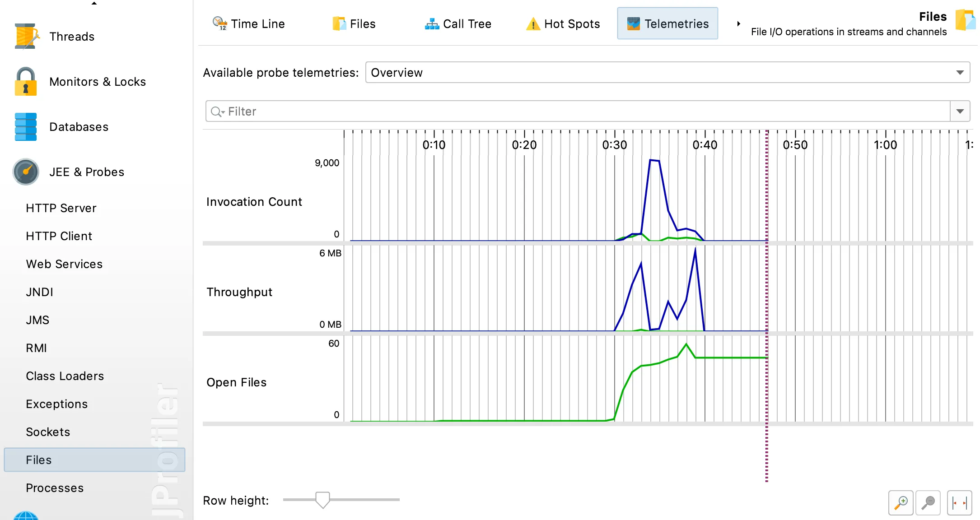Show more view tabs via arrow
The width and height of the screenshot is (980, 520).
pyautogui.click(x=738, y=23)
